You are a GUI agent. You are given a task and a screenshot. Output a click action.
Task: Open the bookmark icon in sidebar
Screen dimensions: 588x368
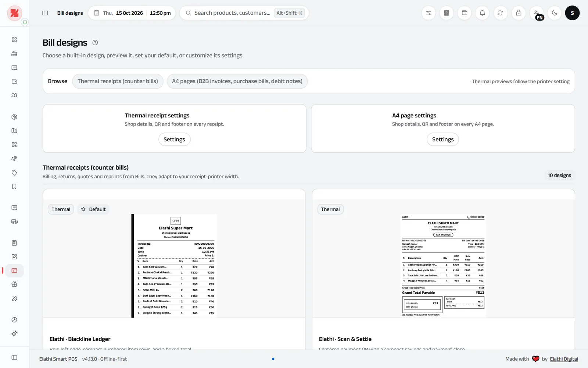click(x=14, y=187)
